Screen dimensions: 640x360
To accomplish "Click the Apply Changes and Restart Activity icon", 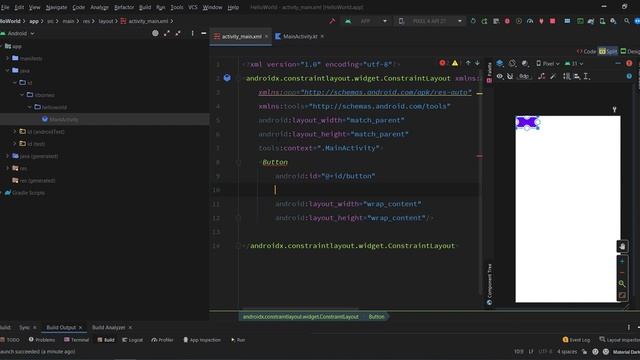I will [484, 21].
